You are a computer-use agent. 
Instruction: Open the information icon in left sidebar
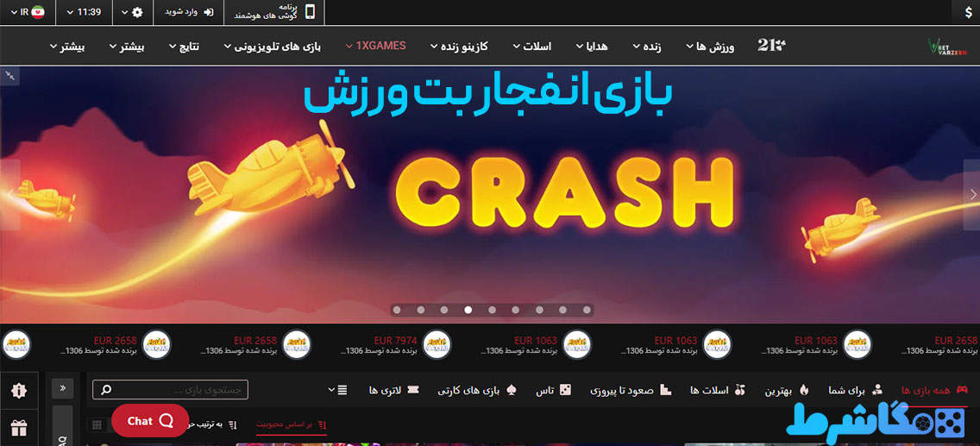(x=19, y=392)
